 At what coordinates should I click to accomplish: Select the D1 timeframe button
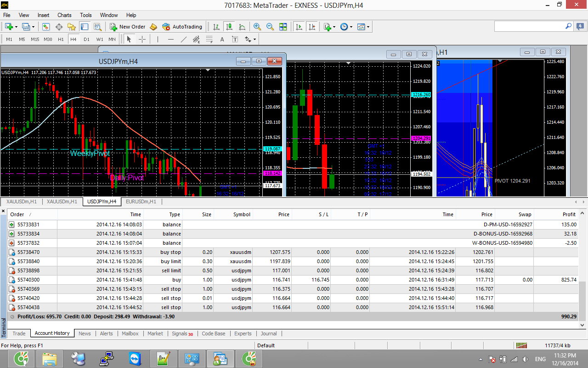[x=86, y=39]
